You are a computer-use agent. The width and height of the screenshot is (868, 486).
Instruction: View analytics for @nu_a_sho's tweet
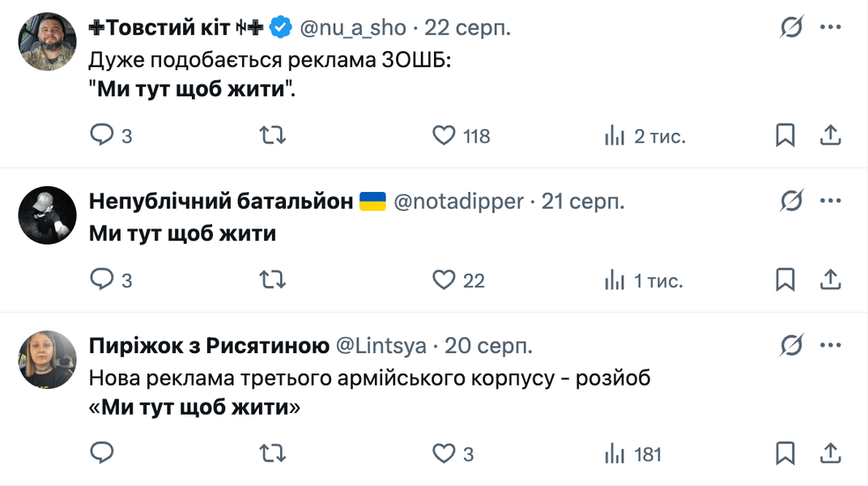coord(615,135)
